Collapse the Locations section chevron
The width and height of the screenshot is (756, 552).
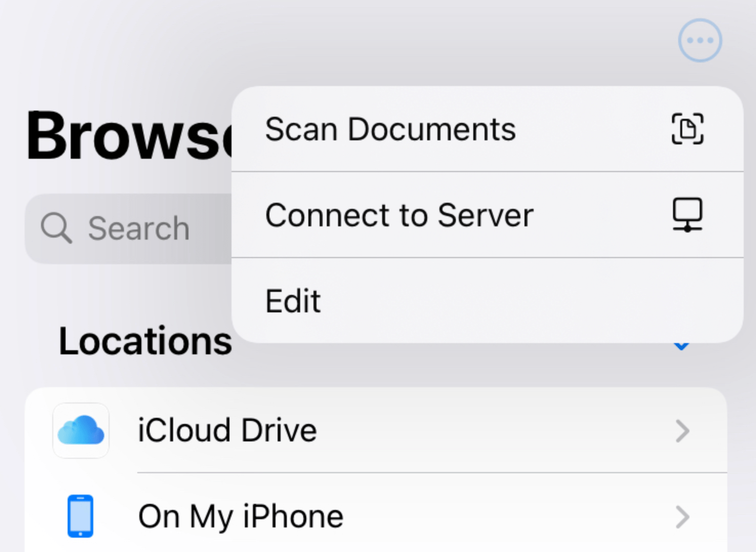click(681, 346)
